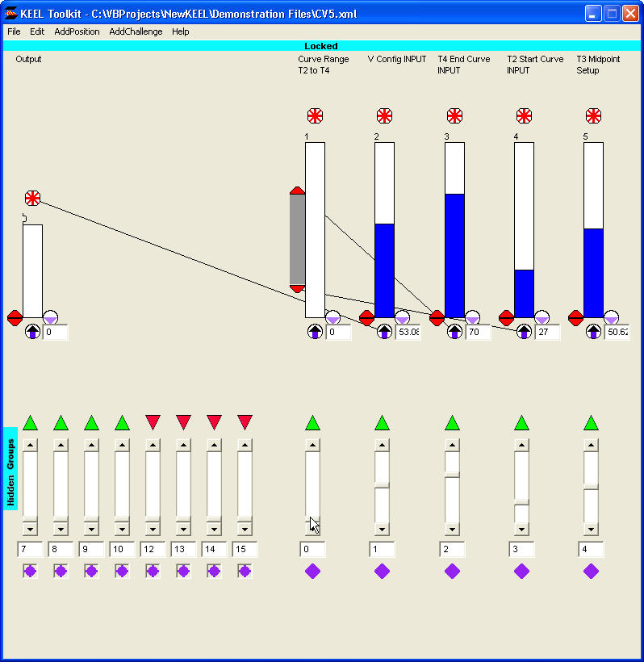Click the cyan Locked status bar
644x662 pixels.
click(321, 46)
